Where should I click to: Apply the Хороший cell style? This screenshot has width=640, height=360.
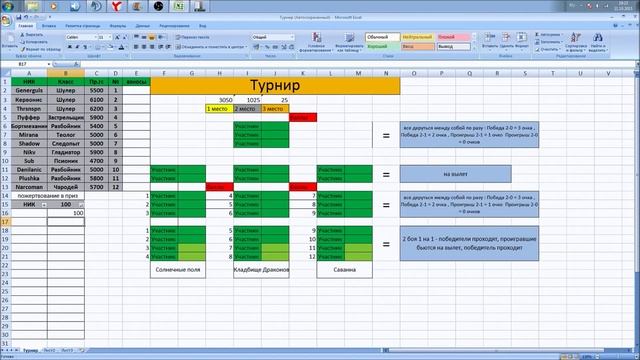point(382,47)
